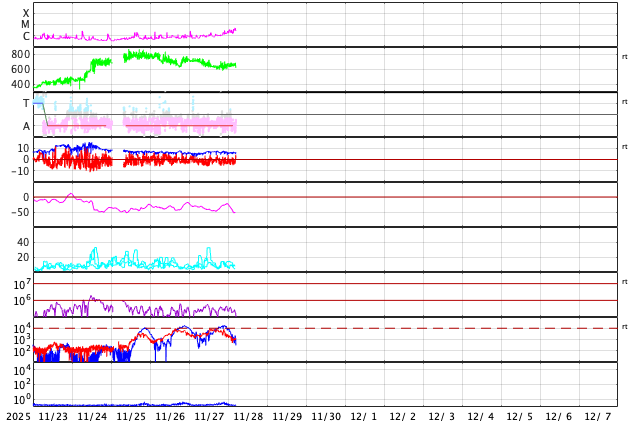Click the purple line in the seventh panel
This screenshot has width=634, height=424.
pos(93,298)
